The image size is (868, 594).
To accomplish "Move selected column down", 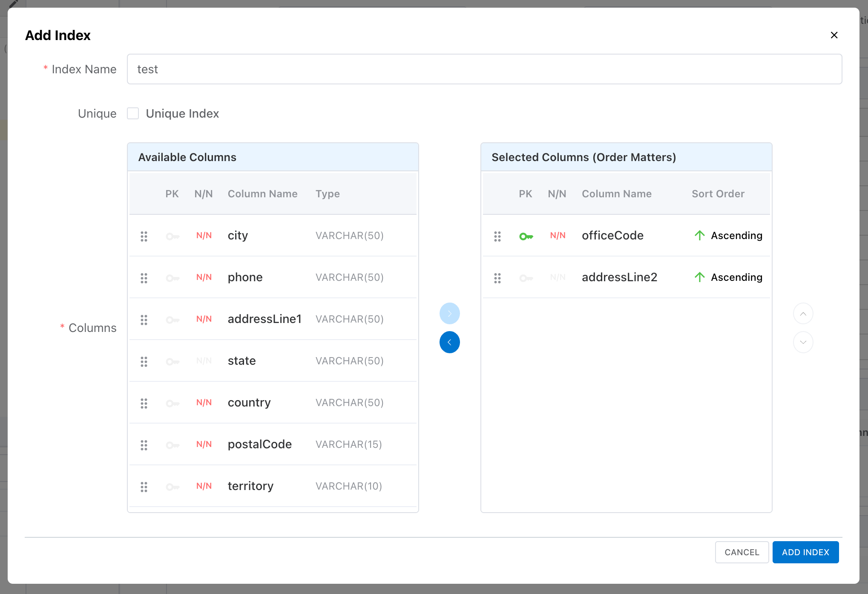I will click(803, 342).
